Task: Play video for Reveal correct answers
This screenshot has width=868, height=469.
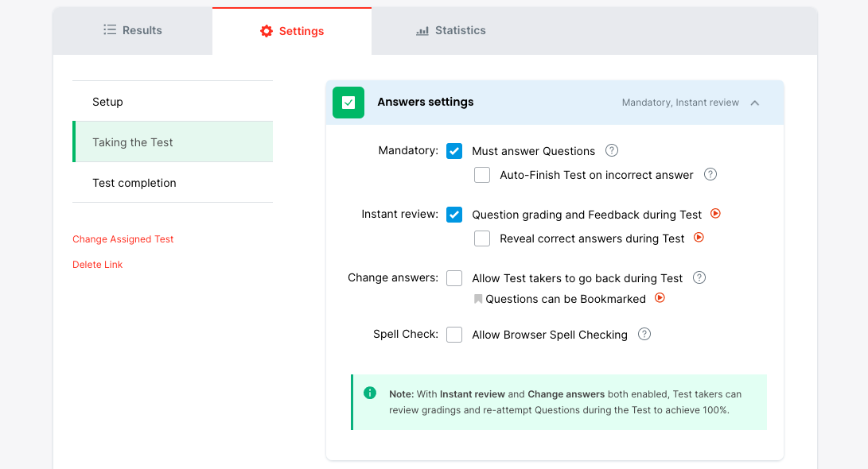Action: (x=699, y=238)
